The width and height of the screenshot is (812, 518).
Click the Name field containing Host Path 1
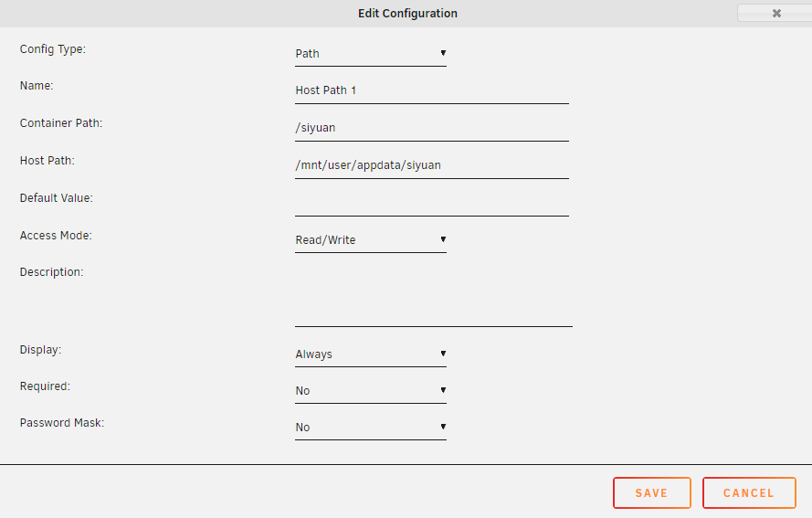[431, 90]
